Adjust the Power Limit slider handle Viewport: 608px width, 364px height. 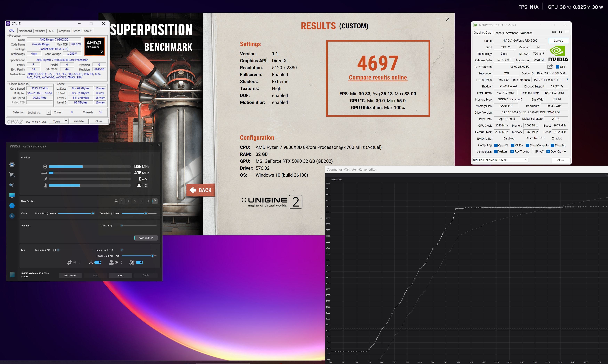(x=152, y=256)
